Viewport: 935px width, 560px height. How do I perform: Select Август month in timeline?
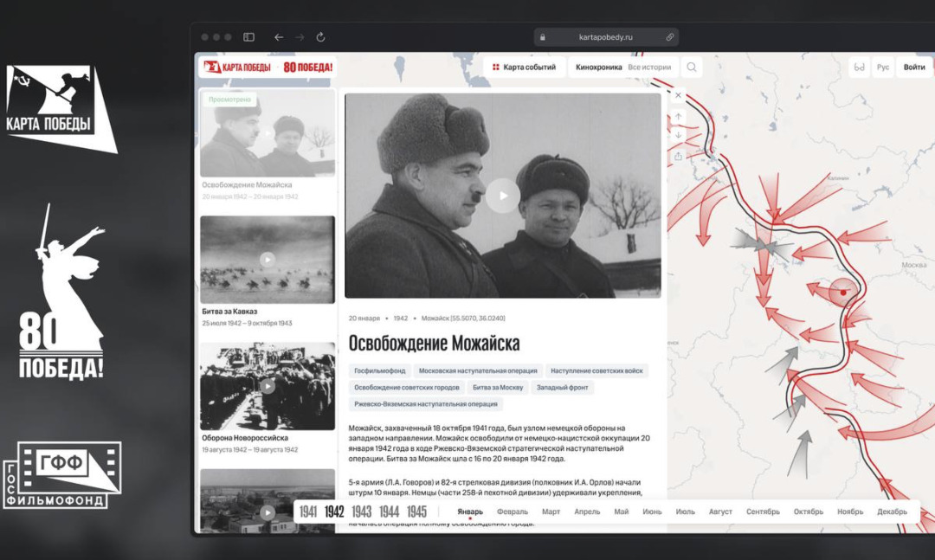pos(720,512)
